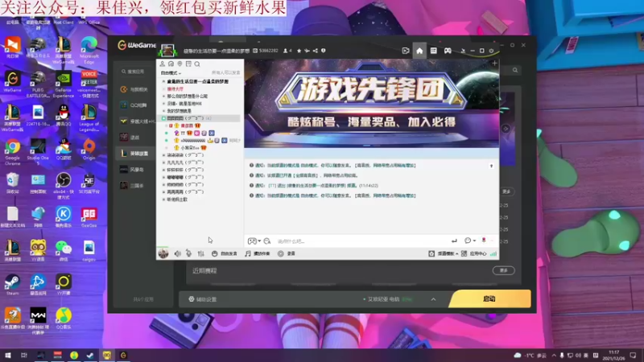
Task: Expand the root channel tree node
Action: [163, 82]
